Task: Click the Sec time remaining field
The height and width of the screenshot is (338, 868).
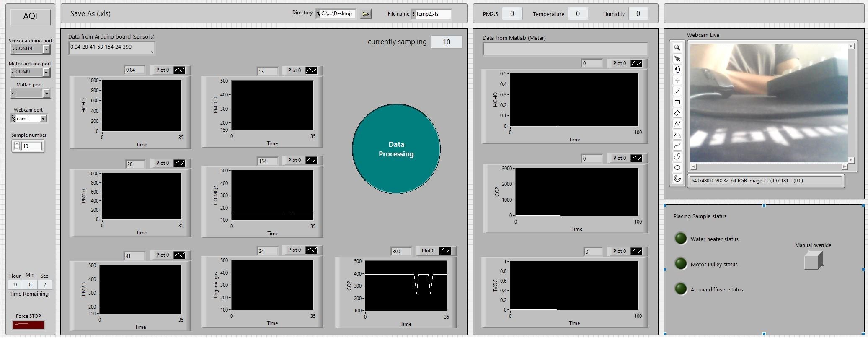Action: [x=44, y=285]
